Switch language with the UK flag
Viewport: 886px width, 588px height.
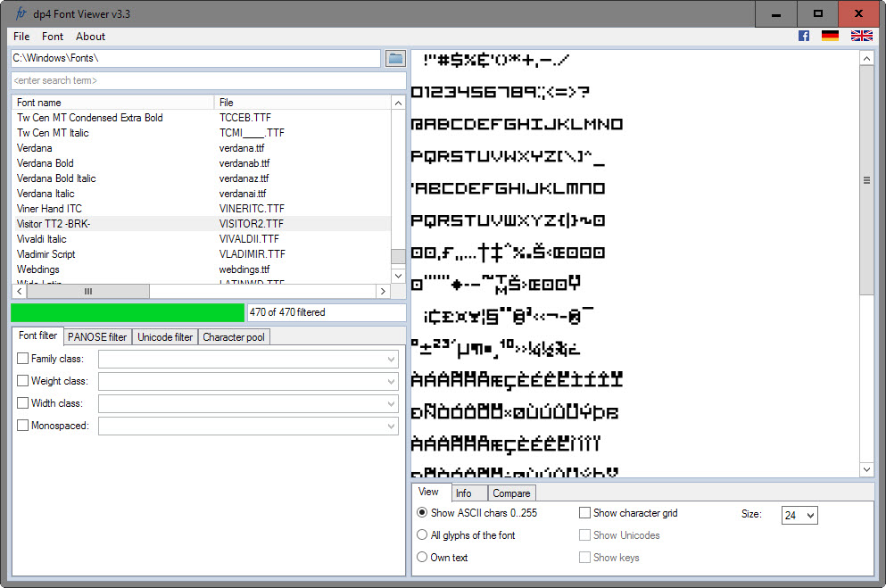click(861, 37)
